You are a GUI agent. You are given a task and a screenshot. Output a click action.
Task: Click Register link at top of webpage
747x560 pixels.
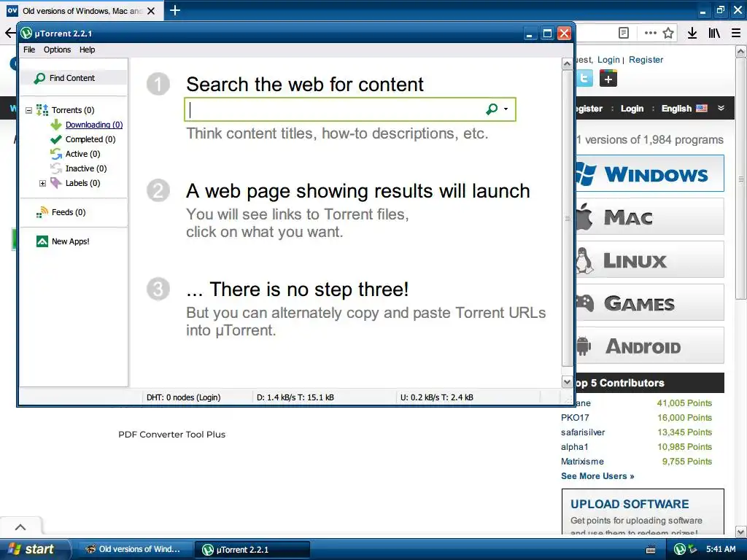coord(646,60)
